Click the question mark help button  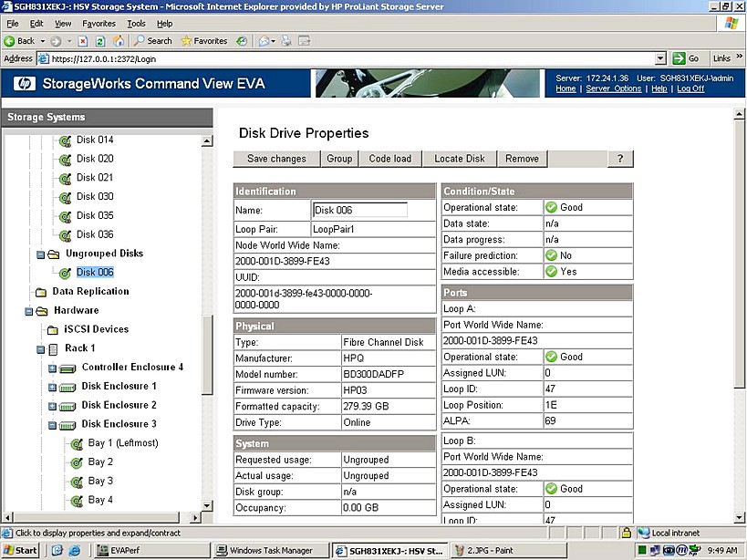pyautogui.click(x=620, y=159)
